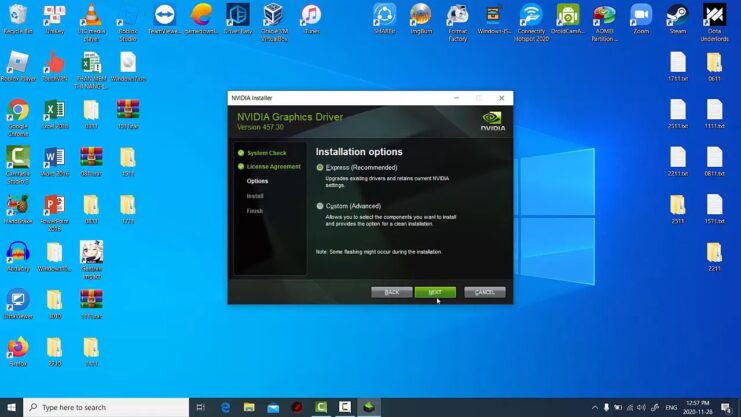
Task: Click the Finish step in installer sidebar
Action: pyautogui.click(x=255, y=211)
